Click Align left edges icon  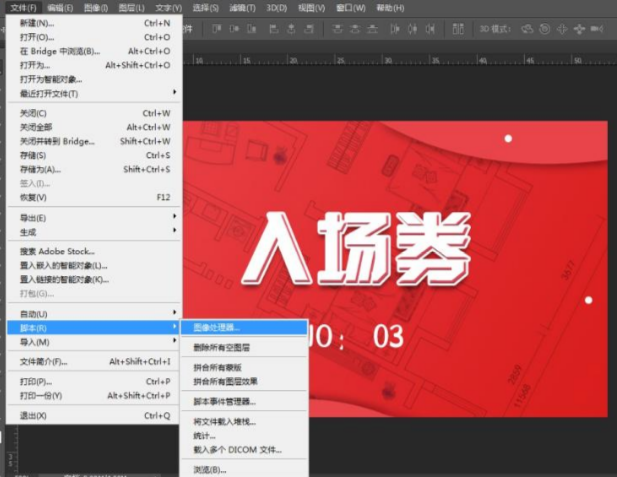[274, 29]
